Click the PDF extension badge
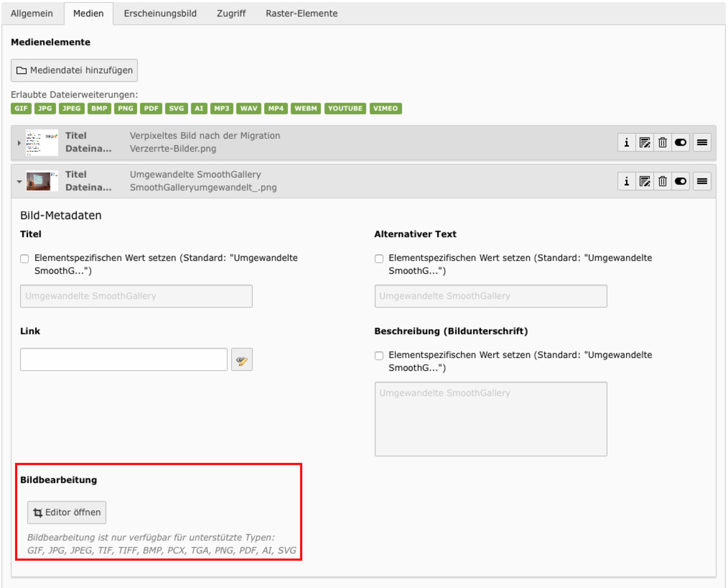Image resolution: width=728 pixels, height=588 pixels. tap(151, 109)
